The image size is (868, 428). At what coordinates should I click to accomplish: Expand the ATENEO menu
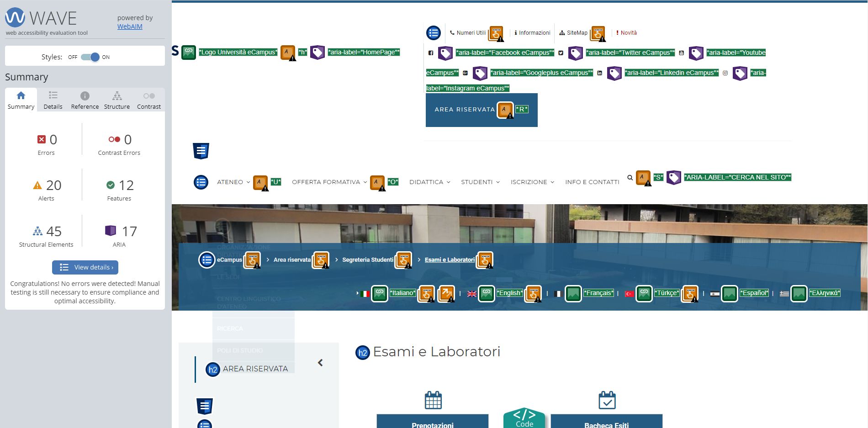click(x=233, y=182)
